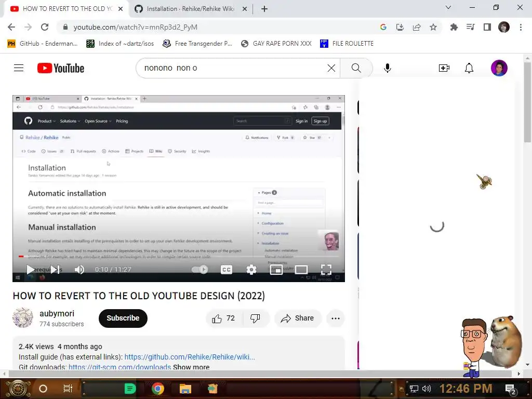532x399 pixels.
Task: Toggle autoplay switch in player
Action: pos(200,270)
